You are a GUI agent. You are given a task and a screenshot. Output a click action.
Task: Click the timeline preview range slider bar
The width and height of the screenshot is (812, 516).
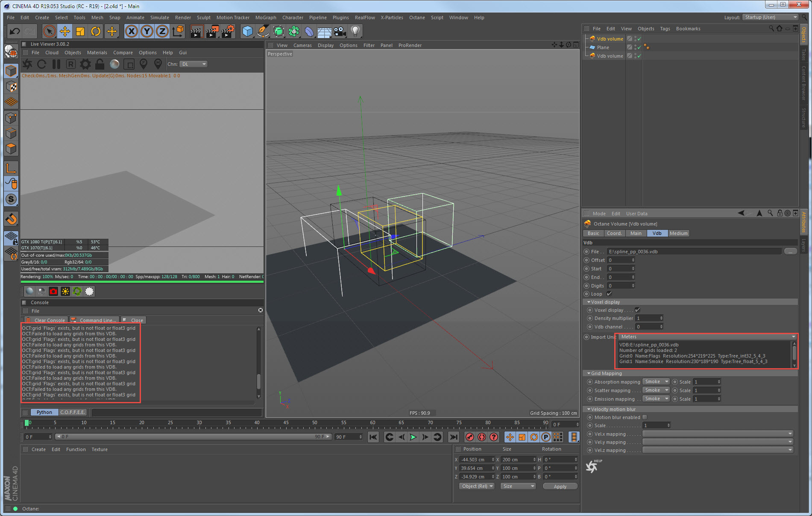point(193,437)
